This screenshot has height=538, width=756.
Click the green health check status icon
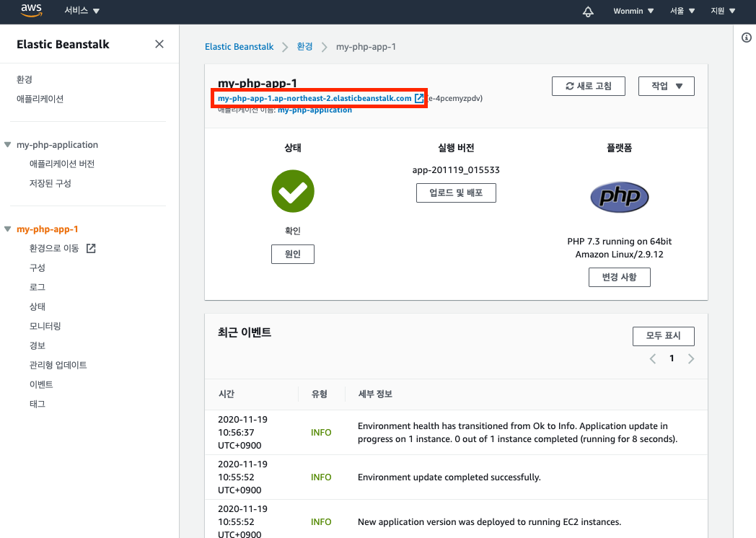293,191
